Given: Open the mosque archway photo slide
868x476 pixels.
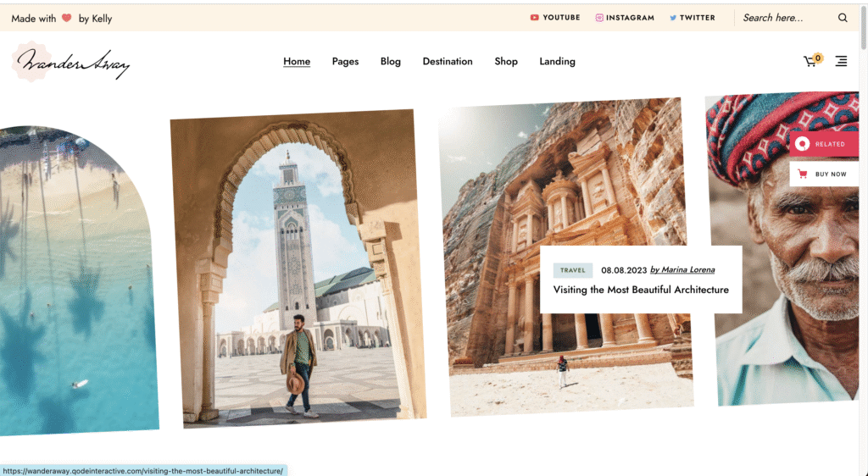Looking at the screenshot, I should pos(298,268).
